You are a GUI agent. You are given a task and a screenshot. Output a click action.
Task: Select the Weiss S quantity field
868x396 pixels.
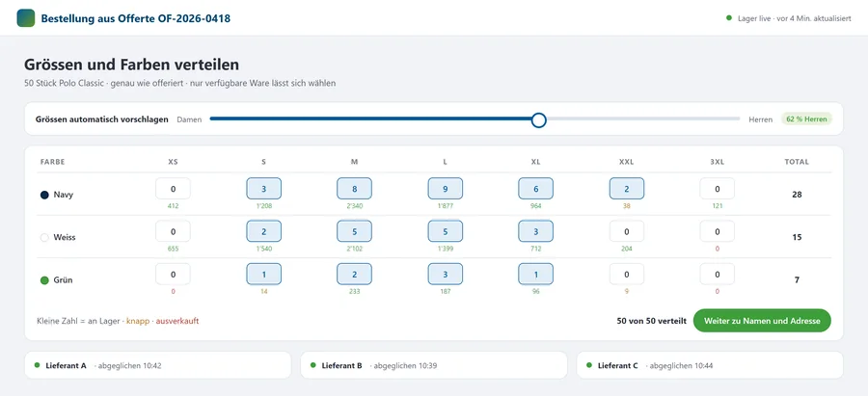coord(263,231)
